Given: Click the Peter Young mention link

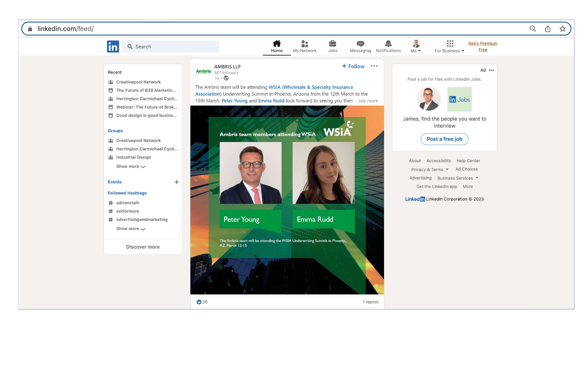Looking at the screenshot, I should tap(235, 101).
